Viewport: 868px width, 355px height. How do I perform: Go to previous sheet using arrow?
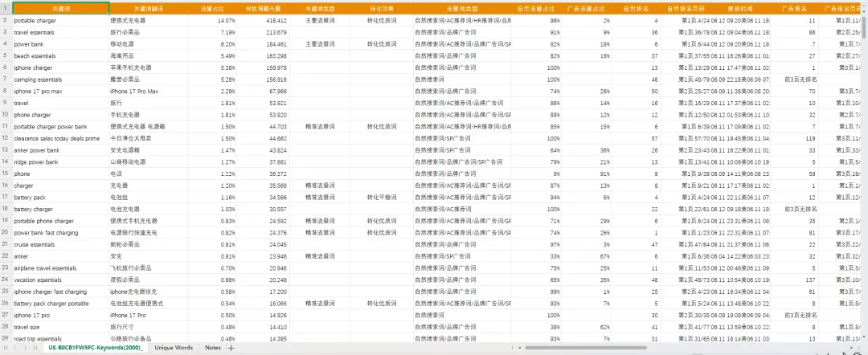click(x=17, y=348)
